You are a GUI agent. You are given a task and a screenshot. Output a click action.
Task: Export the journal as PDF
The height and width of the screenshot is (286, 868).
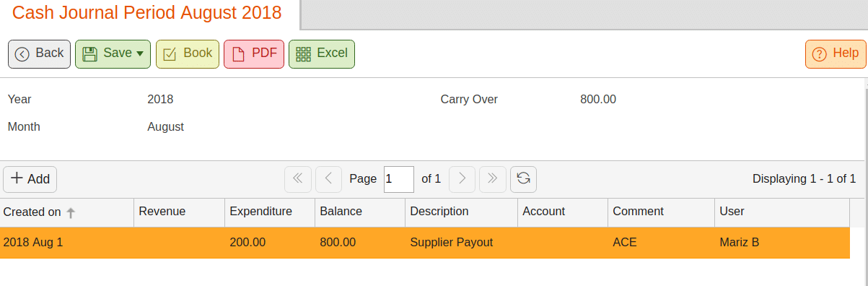(x=254, y=54)
